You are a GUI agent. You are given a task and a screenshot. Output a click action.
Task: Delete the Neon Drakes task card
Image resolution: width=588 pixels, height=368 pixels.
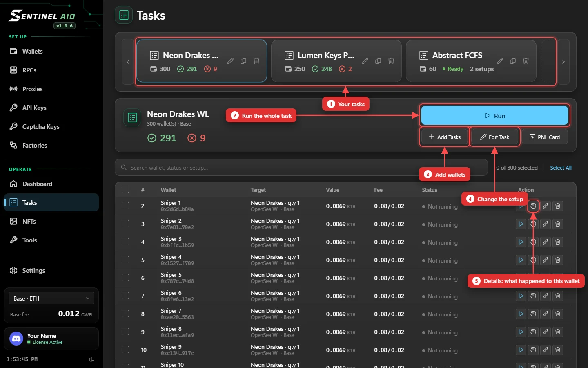pos(256,61)
